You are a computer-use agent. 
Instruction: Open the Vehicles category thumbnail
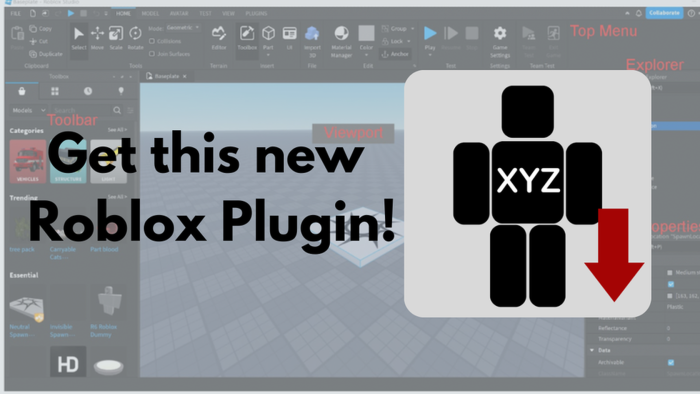[28, 161]
